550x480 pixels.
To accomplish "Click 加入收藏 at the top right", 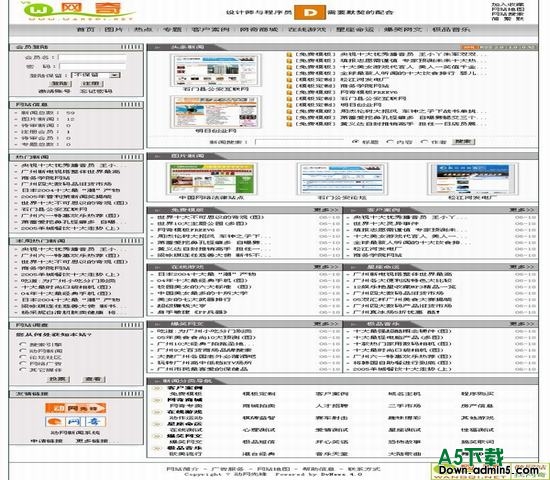I will 508,5.
